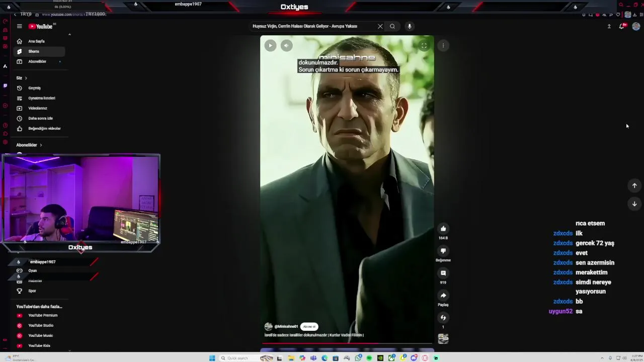
Task: Click the YouTube upload/create icon
Action: (x=609, y=26)
